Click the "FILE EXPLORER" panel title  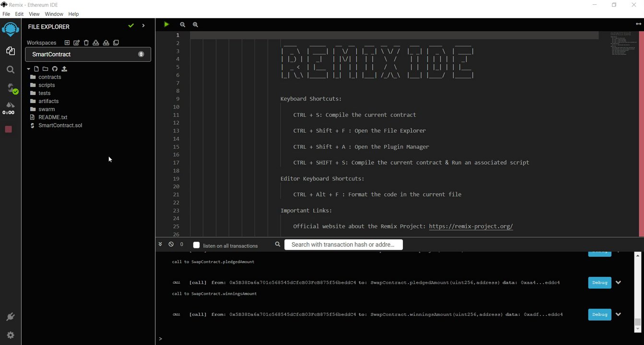(49, 27)
